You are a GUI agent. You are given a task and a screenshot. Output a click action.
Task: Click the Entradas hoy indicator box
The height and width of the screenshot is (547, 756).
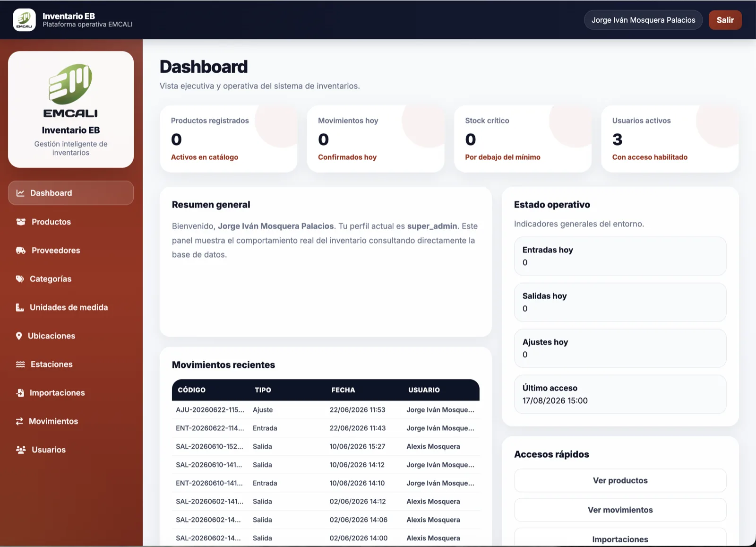click(620, 256)
